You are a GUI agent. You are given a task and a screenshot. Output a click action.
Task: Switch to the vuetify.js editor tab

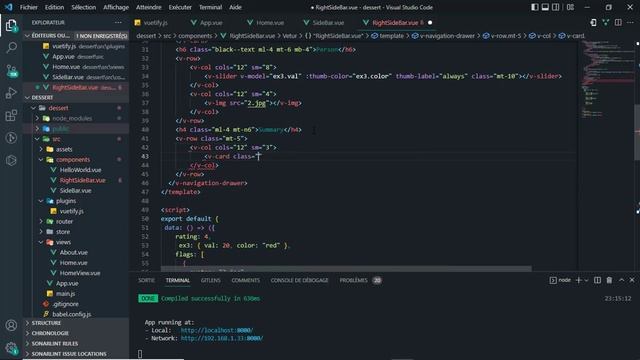coord(151,22)
